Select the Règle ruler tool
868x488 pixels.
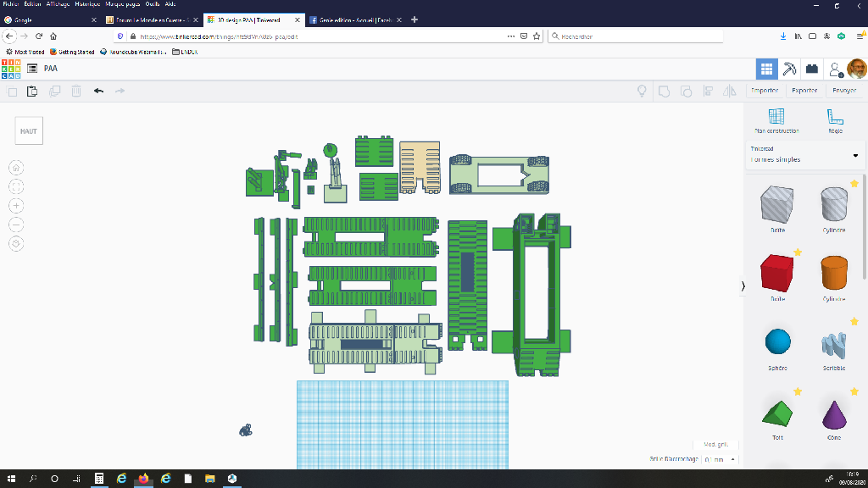click(835, 120)
